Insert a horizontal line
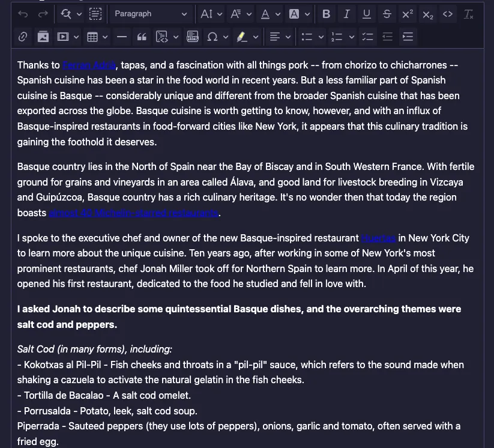494x448 pixels. coord(122,37)
